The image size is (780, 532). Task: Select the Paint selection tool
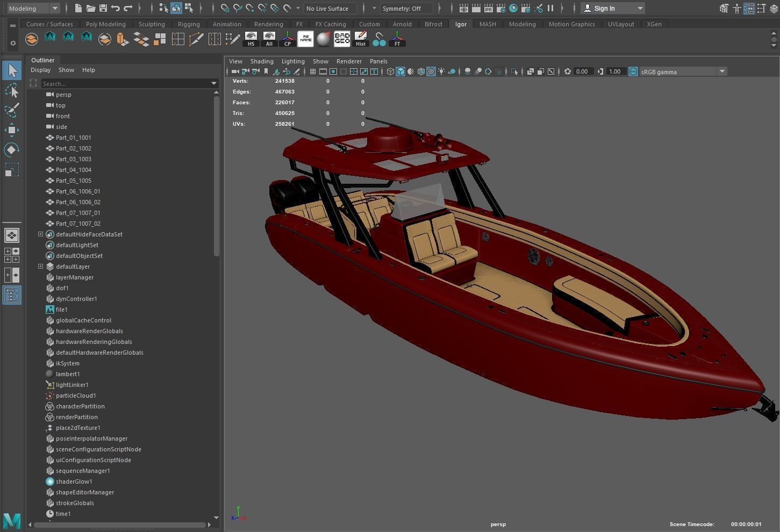click(11, 110)
